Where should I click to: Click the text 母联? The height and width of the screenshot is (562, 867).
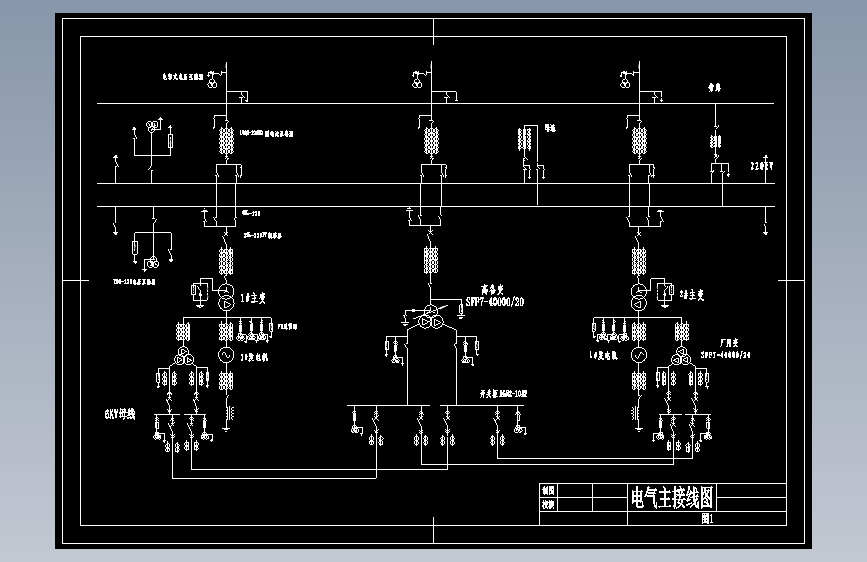550,128
